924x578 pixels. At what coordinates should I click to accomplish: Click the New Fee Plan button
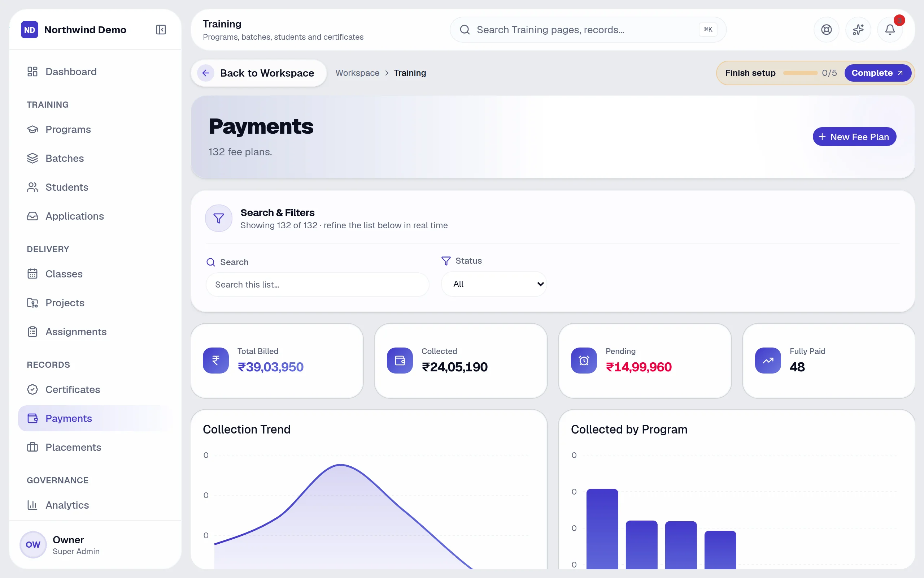[854, 137]
